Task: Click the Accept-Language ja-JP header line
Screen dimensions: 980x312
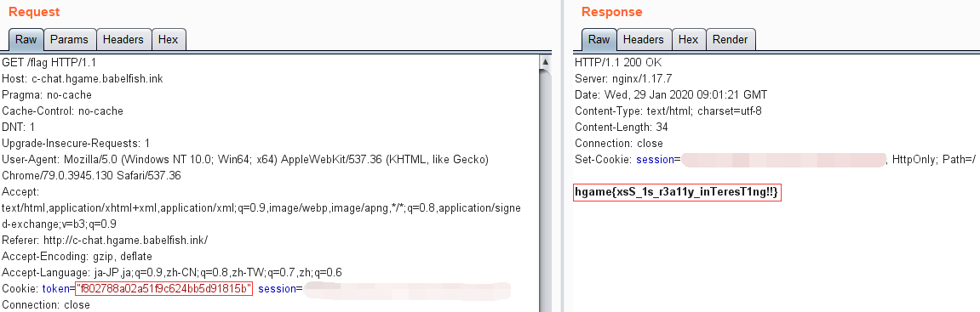Action: [172, 273]
